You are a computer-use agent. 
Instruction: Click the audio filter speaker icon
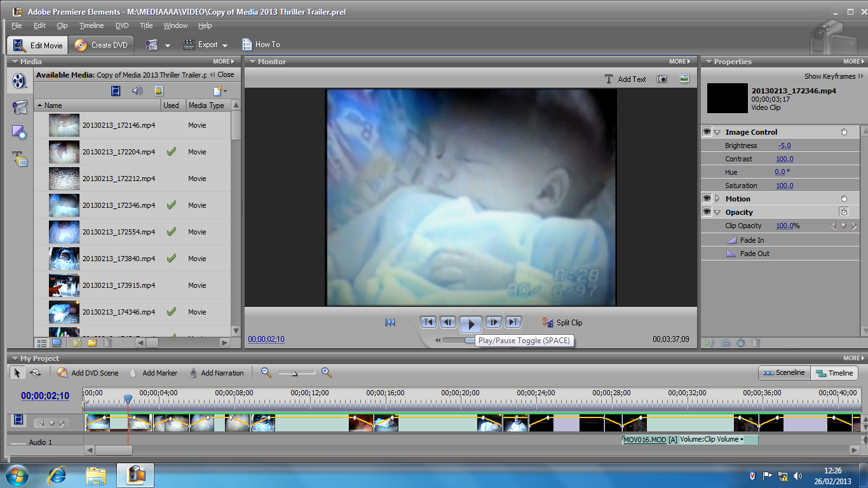(137, 91)
